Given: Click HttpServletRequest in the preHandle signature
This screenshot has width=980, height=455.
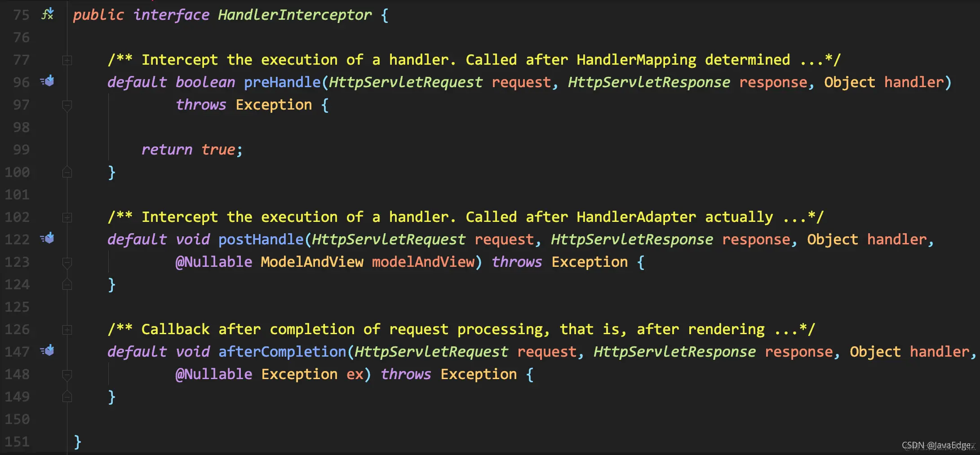Looking at the screenshot, I should 406,82.
